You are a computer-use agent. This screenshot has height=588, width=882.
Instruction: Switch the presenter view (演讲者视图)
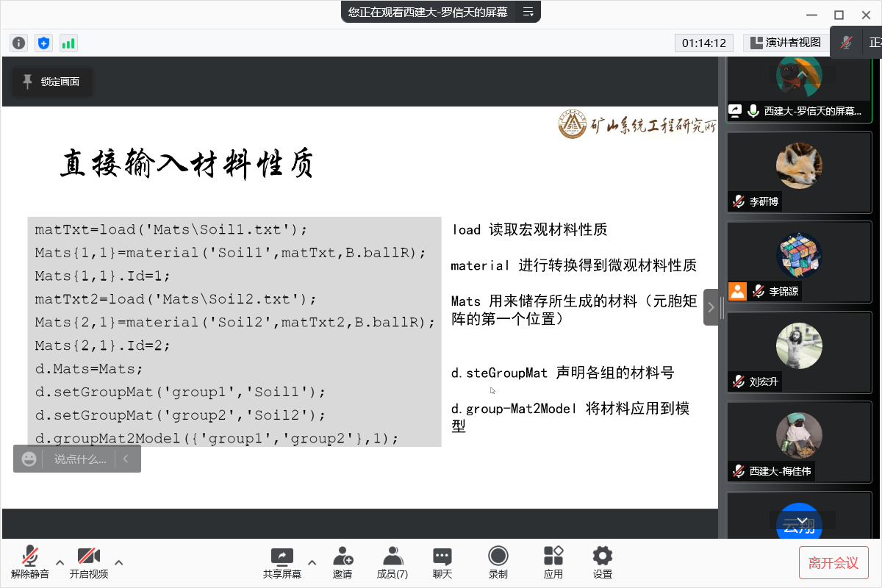pyautogui.click(x=786, y=43)
